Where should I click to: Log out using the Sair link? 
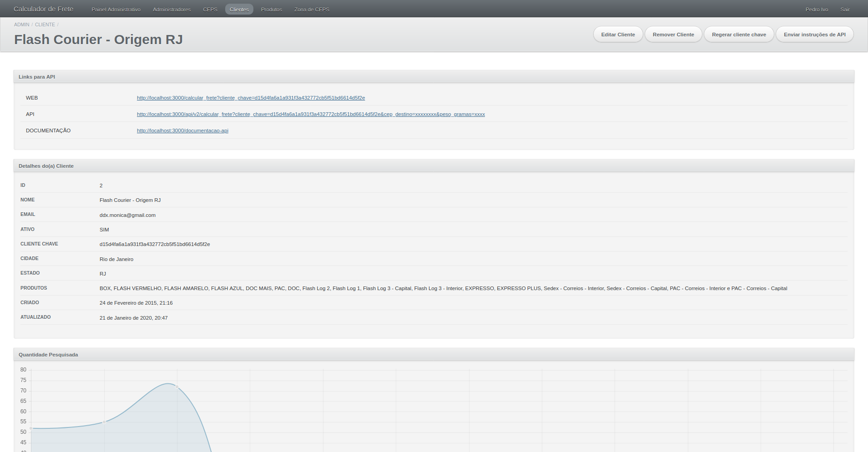coord(845,10)
